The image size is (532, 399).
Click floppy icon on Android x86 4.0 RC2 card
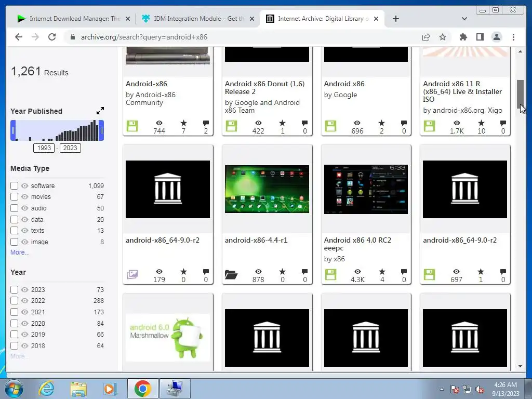point(330,274)
